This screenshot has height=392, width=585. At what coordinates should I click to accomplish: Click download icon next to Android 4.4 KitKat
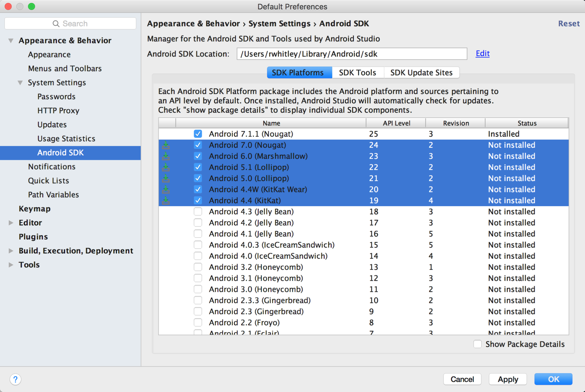[166, 201]
